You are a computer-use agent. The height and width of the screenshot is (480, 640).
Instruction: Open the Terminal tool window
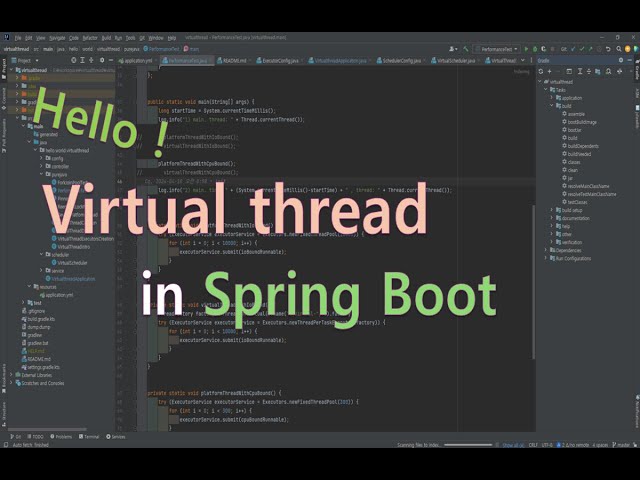89,437
